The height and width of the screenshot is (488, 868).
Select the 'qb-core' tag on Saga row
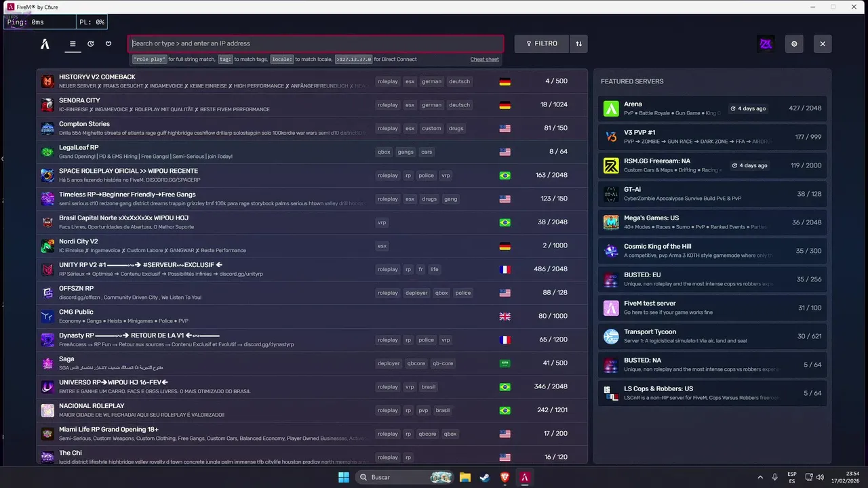tap(443, 363)
